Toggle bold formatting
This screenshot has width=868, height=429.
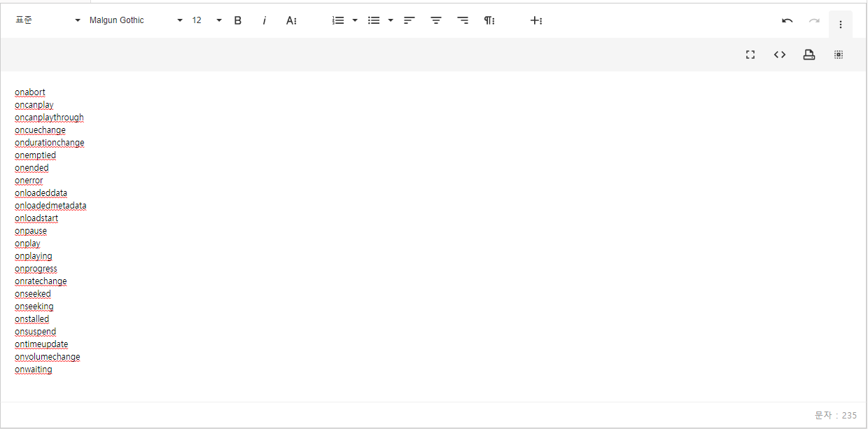(x=238, y=20)
